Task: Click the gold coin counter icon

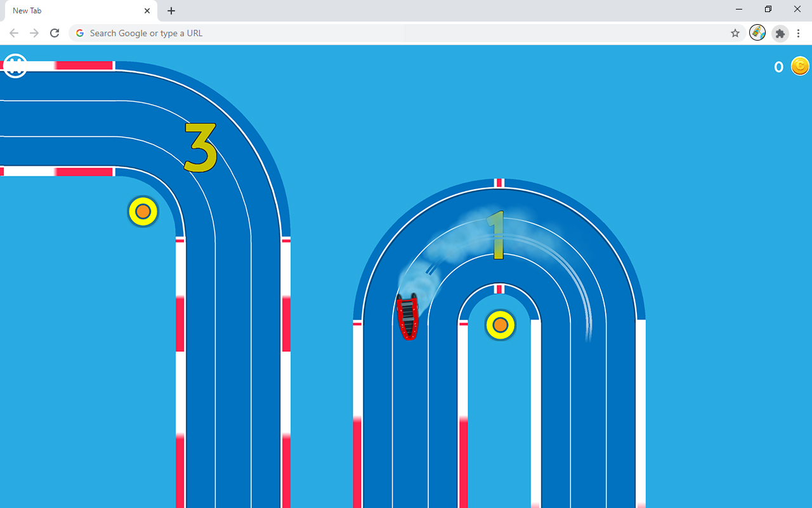Action: click(x=800, y=65)
